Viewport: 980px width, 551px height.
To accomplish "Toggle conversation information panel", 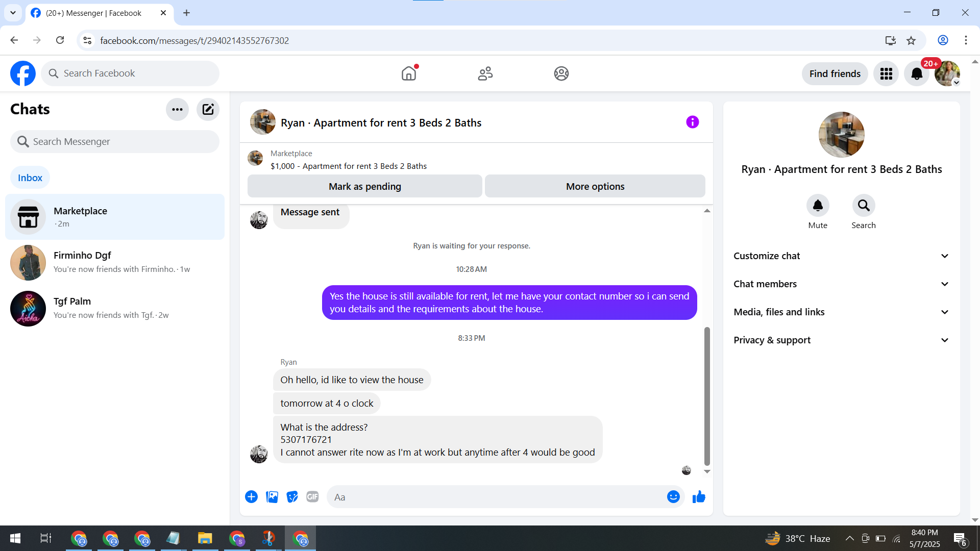I will [692, 122].
